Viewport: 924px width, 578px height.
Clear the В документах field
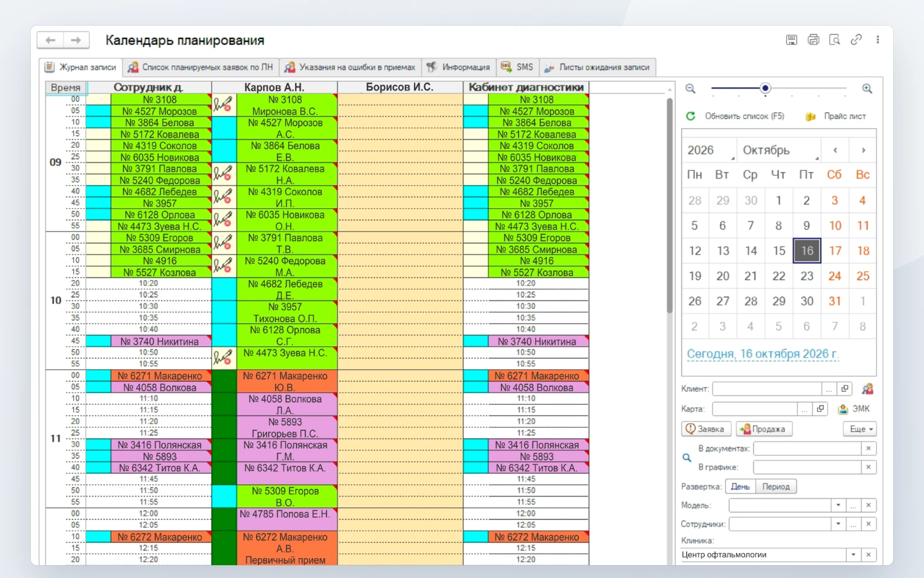[x=868, y=448]
